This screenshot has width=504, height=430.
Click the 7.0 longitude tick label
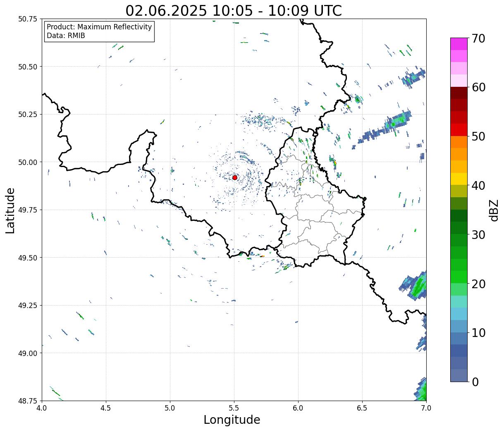tap(426, 408)
